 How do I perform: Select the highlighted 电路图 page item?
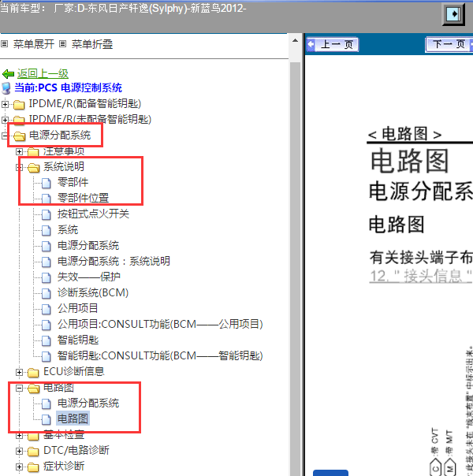pos(73,419)
